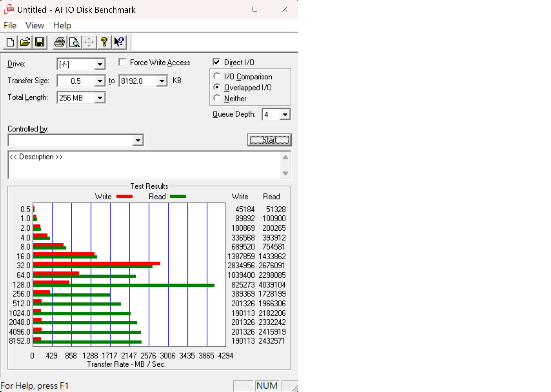The height and width of the screenshot is (392, 551).
Task: Click the 32.0 red write bar
Action: click(x=97, y=263)
